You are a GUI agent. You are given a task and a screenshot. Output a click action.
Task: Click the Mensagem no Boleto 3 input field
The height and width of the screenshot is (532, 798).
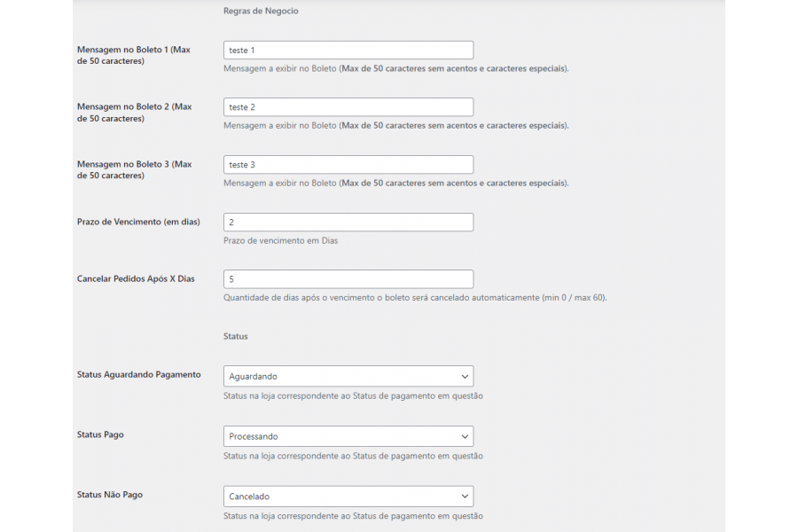pyautogui.click(x=348, y=164)
